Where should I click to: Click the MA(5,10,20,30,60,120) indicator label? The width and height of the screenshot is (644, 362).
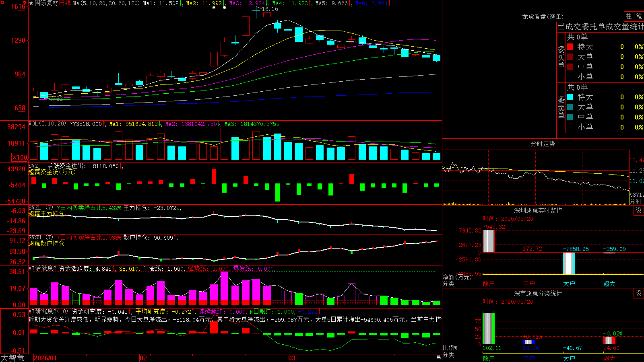click(x=106, y=3)
